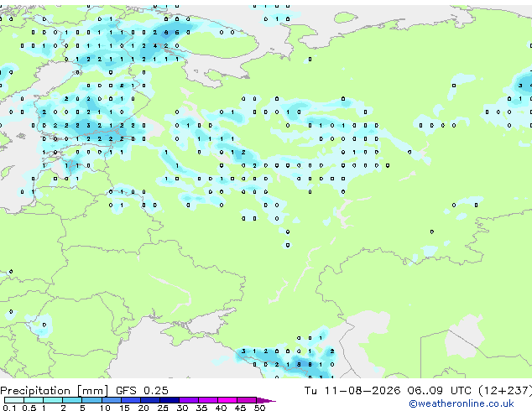Click the '50' legend scale label
Viewport: 532px width, 411px height.
259,408
